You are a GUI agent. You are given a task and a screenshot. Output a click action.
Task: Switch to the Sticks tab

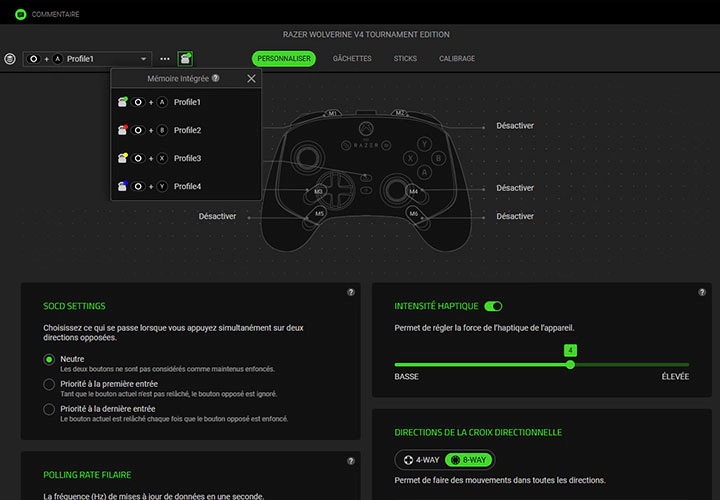click(405, 59)
